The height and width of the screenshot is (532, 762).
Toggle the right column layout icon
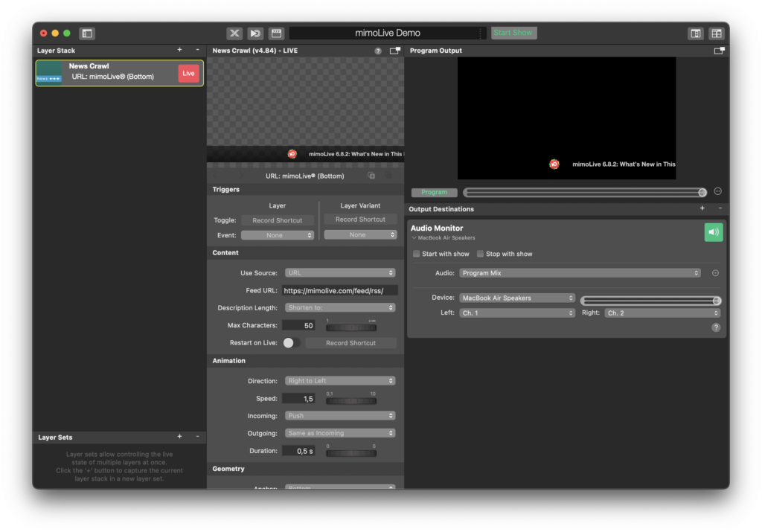tap(696, 33)
